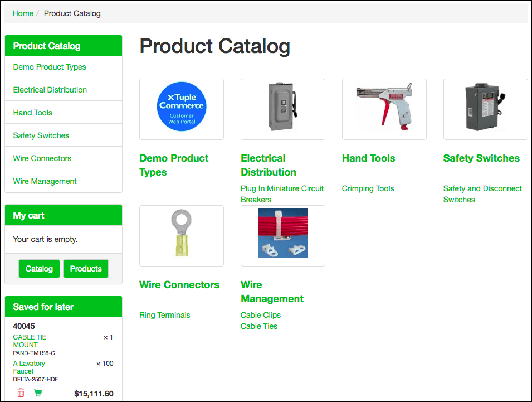The width and height of the screenshot is (532, 402).
Task: Delete items using the red trash icon
Action: click(x=21, y=393)
